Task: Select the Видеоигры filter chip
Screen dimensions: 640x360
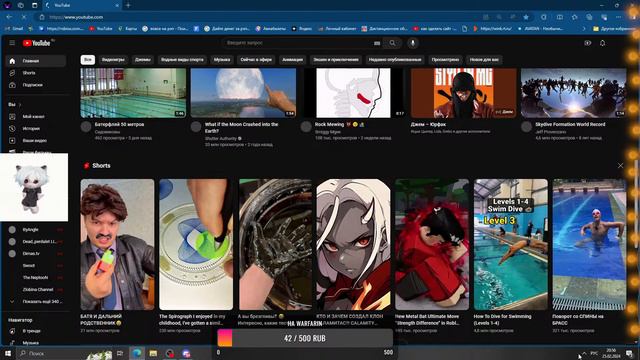Action: pos(113,60)
